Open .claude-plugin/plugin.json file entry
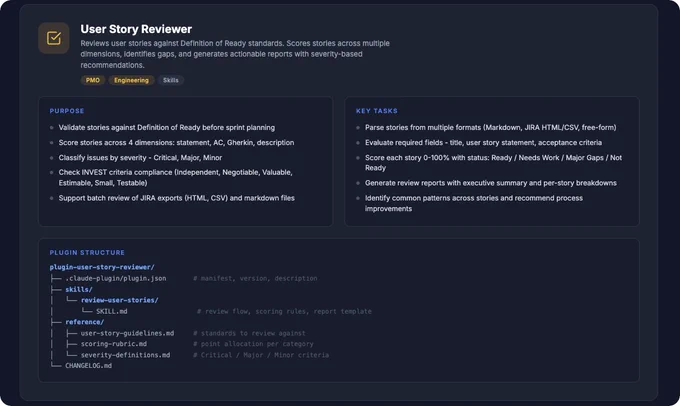680x406 pixels. point(116,278)
